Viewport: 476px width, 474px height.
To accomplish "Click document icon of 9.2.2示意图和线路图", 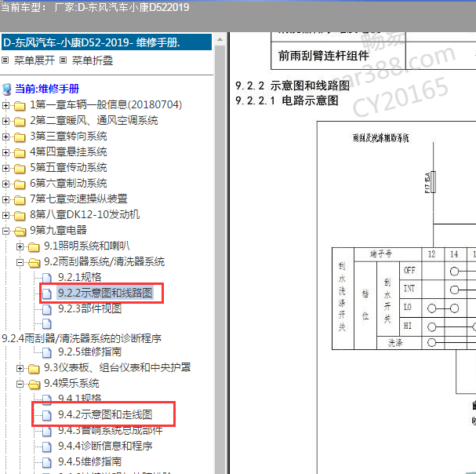I will coord(47,294).
